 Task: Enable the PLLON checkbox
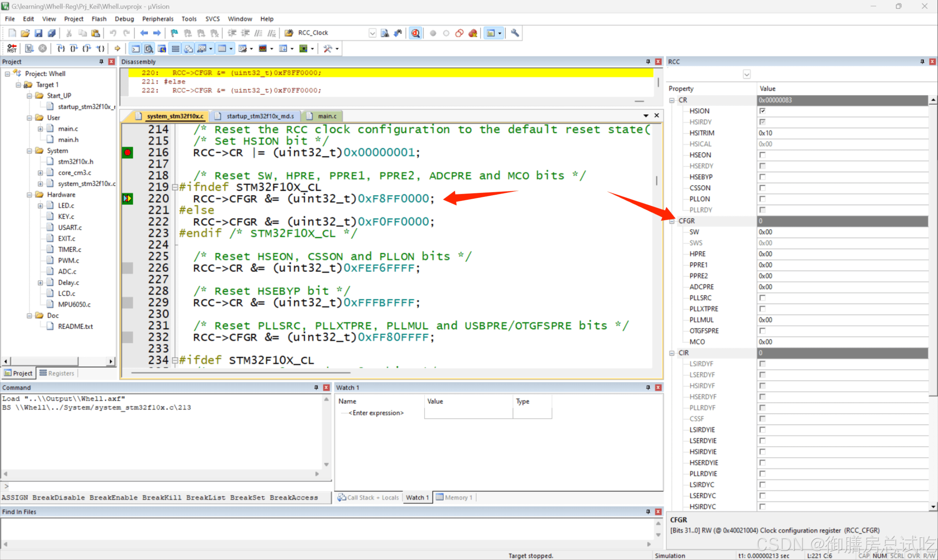(x=762, y=199)
